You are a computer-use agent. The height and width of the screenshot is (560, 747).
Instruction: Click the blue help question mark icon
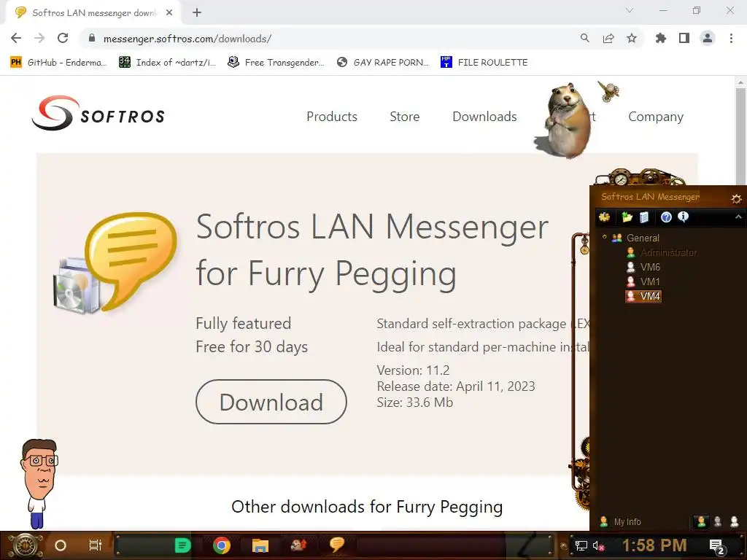[x=666, y=217]
